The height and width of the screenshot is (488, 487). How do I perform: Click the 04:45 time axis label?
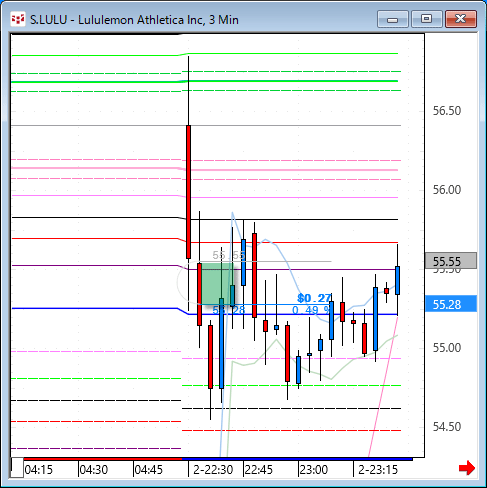tap(149, 470)
